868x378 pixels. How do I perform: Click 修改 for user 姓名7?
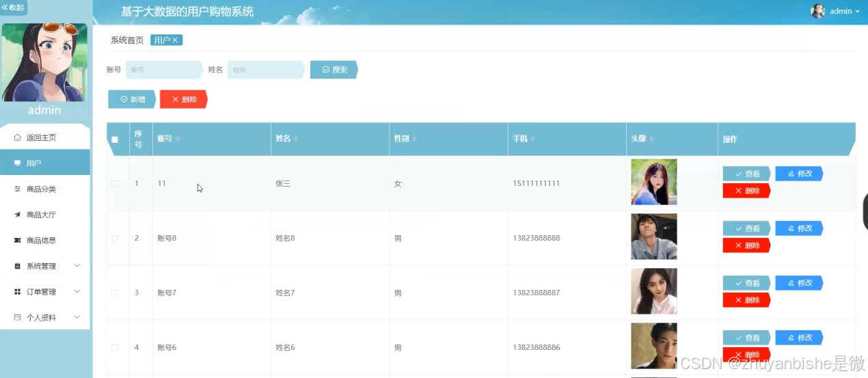[x=799, y=283]
